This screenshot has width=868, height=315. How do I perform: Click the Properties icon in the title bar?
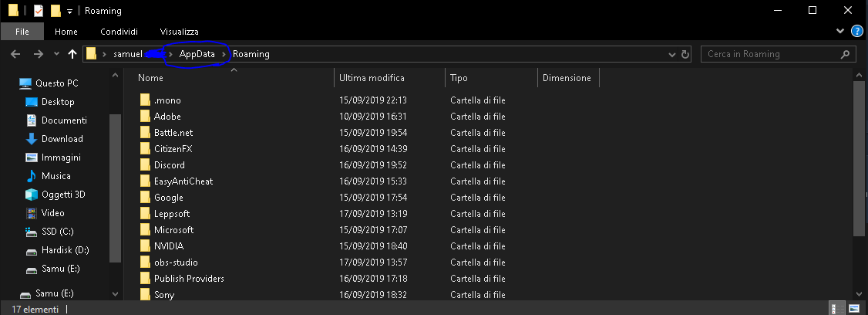(x=38, y=11)
